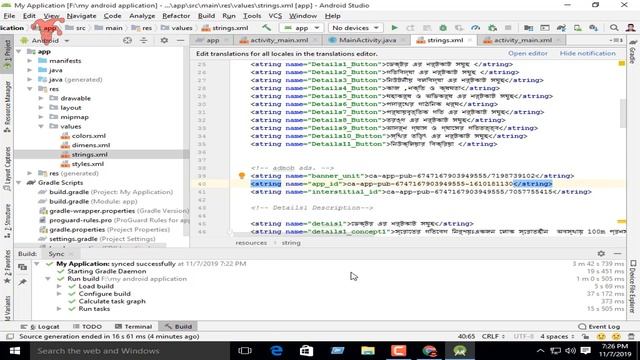Click the Hide notification link
This screenshot has height=360, width=640.
pyautogui.click(x=587, y=53)
